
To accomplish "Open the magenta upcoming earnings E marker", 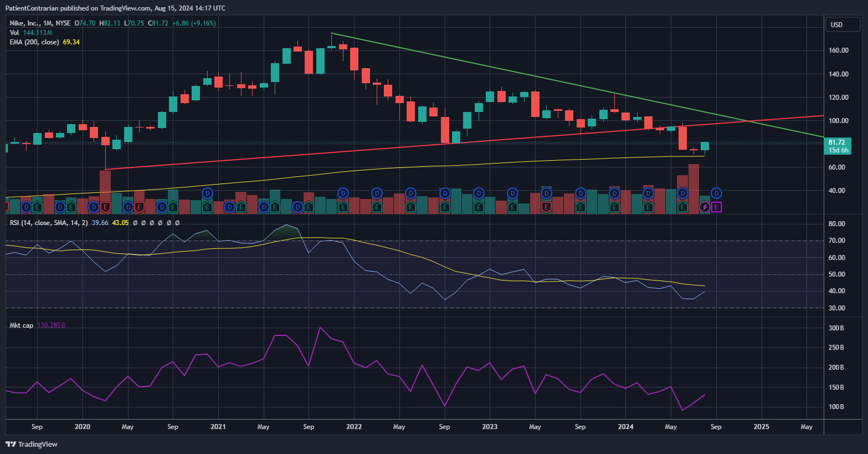I will click(x=716, y=207).
